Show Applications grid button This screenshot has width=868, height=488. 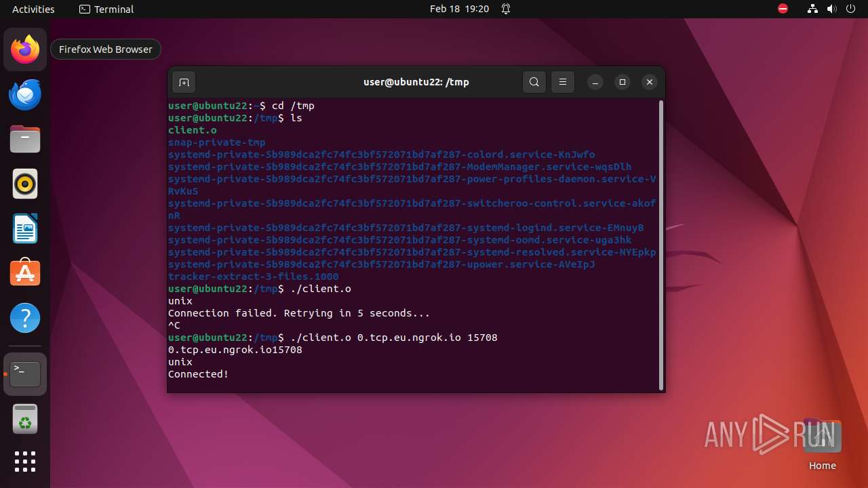click(x=25, y=462)
